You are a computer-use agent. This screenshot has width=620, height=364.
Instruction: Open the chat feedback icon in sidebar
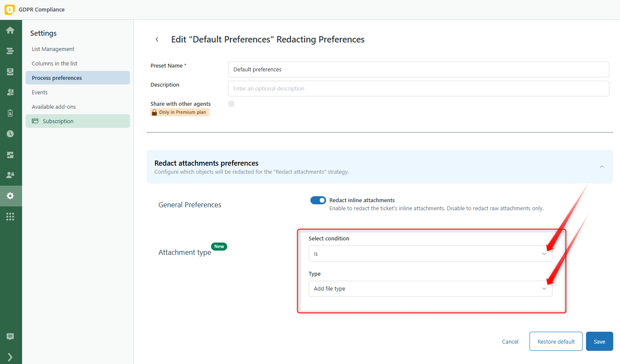click(x=10, y=337)
